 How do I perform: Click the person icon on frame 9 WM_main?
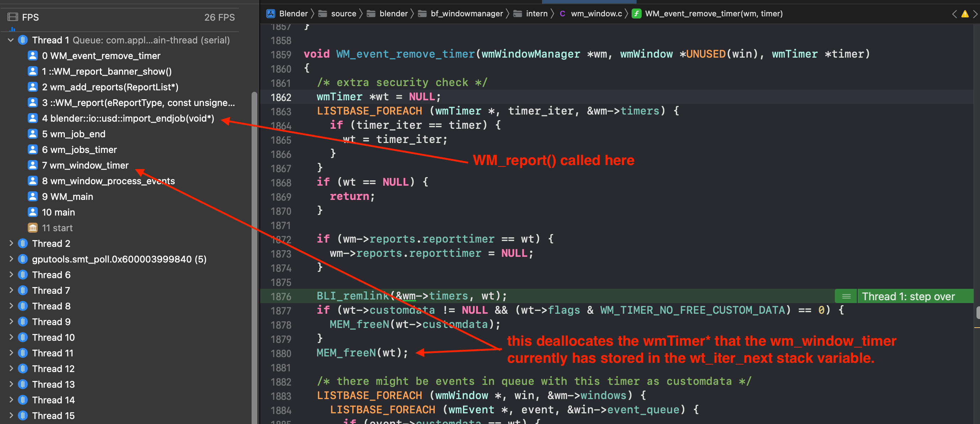point(33,196)
